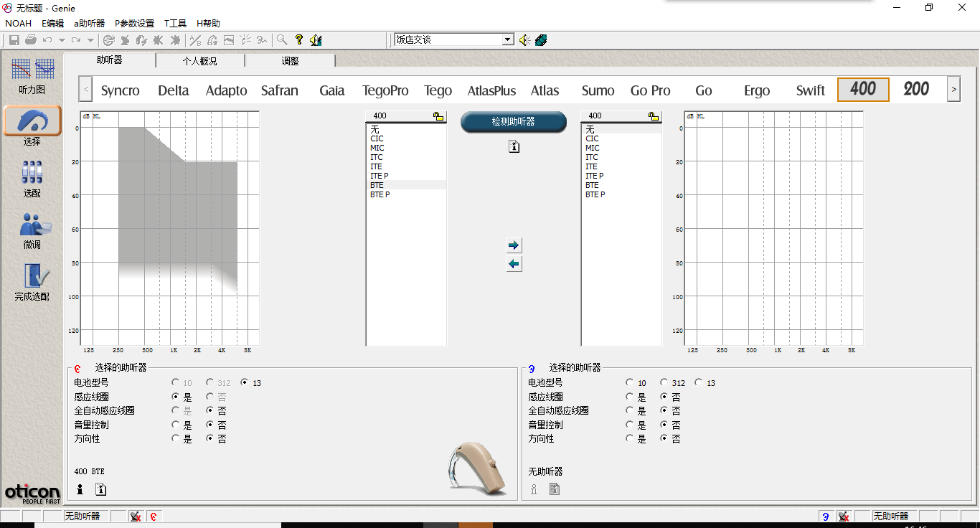The image size is (980, 528).
Task: Click the yellow question mark help icon
Action: pyautogui.click(x=299, y=40)
